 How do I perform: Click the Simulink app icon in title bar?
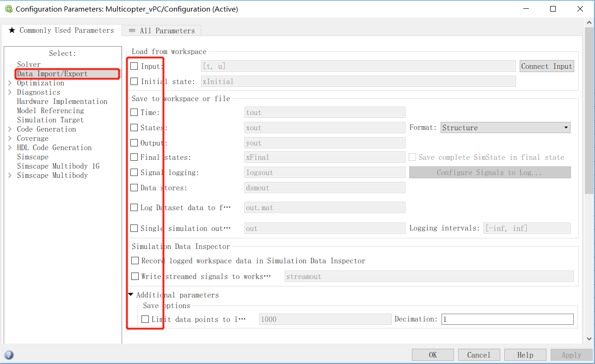(x=8, y=9)
